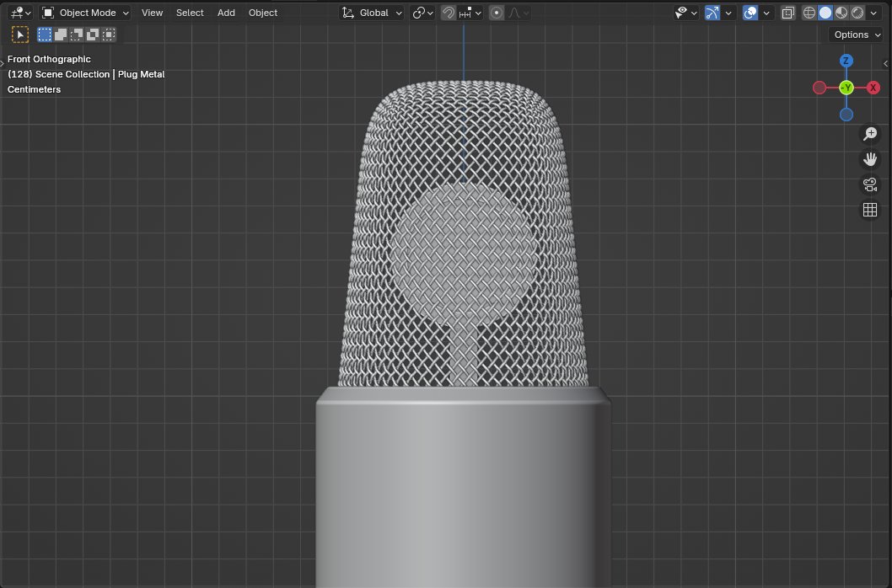Open the shading options dropdown
This screenshot has height=588, width=892.
[x=873, y=13]
